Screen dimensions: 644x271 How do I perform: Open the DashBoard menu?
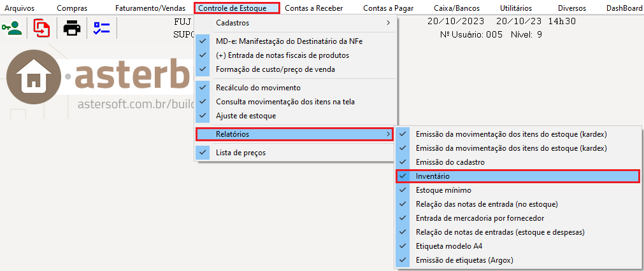624,8
